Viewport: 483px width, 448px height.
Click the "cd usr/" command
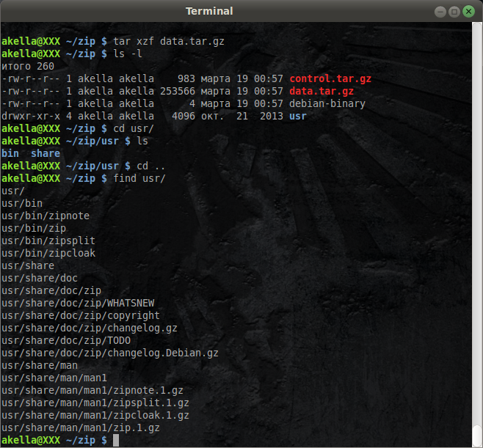(134, 128)
